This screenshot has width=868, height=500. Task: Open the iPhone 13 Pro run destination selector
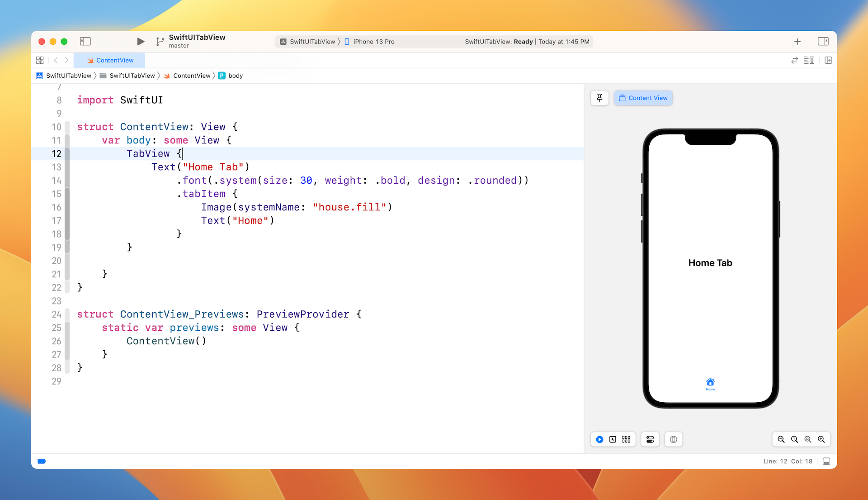pos(373,41)
